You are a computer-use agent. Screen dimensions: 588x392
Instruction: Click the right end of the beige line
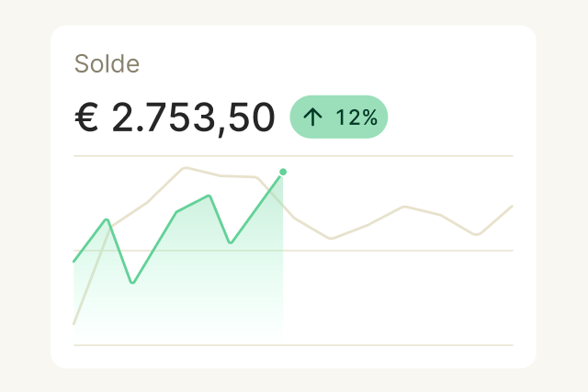[512, 206]
